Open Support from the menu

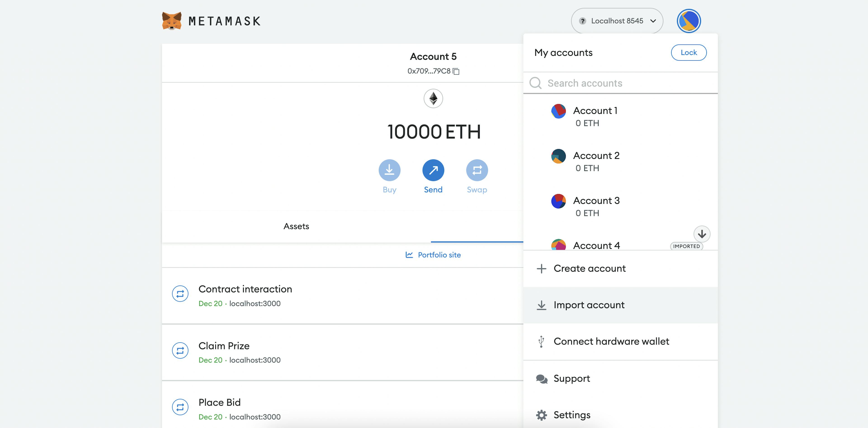coord(620,378)
